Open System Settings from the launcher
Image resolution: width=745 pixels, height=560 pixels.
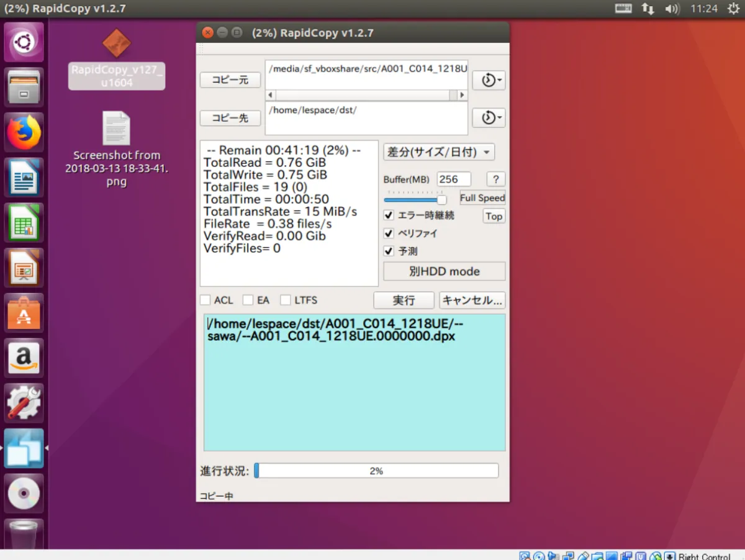click(x=24, y=403)
